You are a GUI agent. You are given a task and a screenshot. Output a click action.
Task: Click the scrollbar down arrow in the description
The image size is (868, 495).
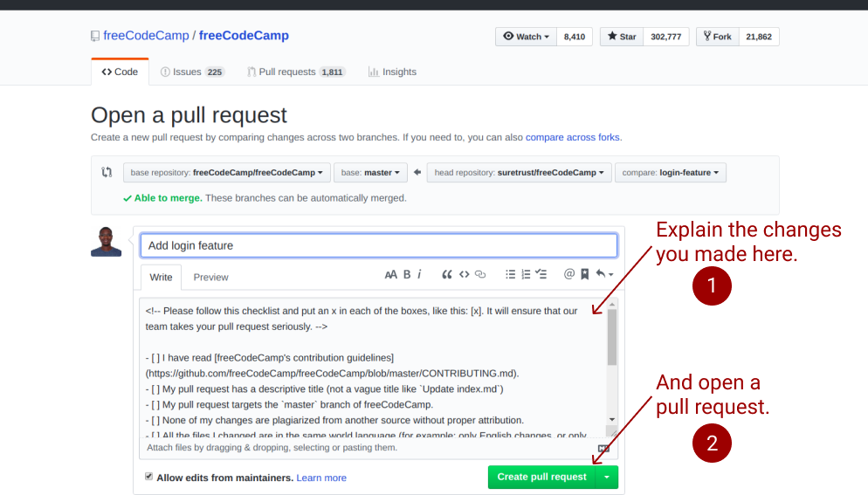[x=611, y=420]
